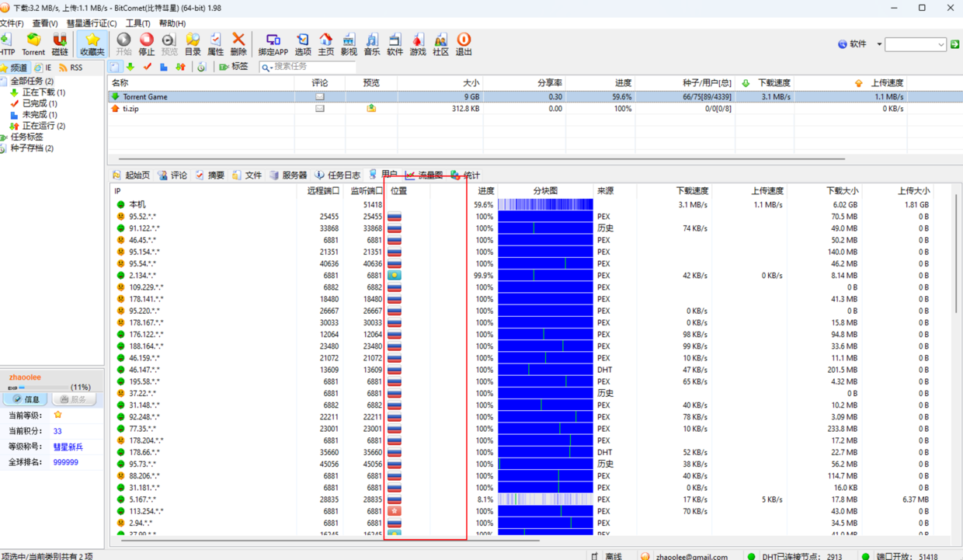Open the 服务器 detail tab
The width and height of the screenshot is (963, 560).
coord(288,176)
